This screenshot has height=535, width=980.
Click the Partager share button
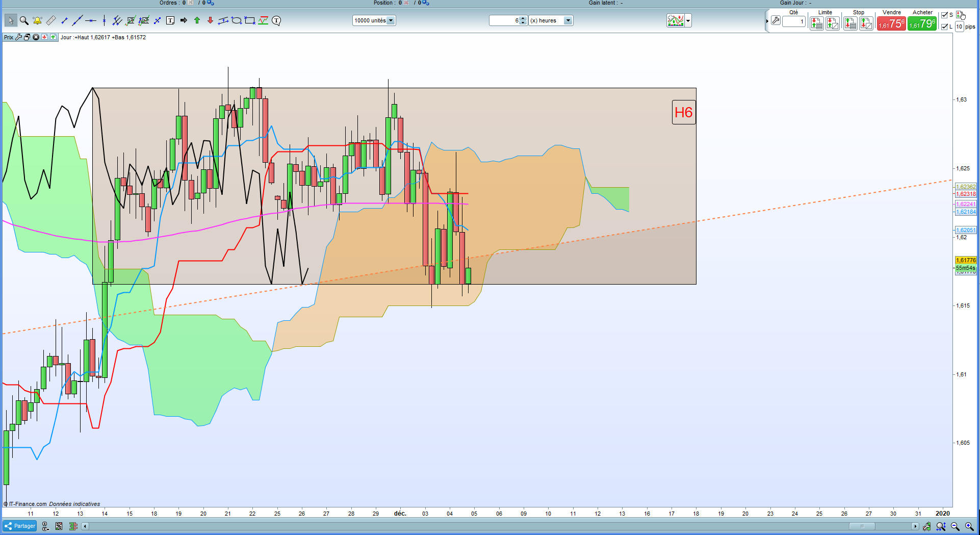coord(20,526)
